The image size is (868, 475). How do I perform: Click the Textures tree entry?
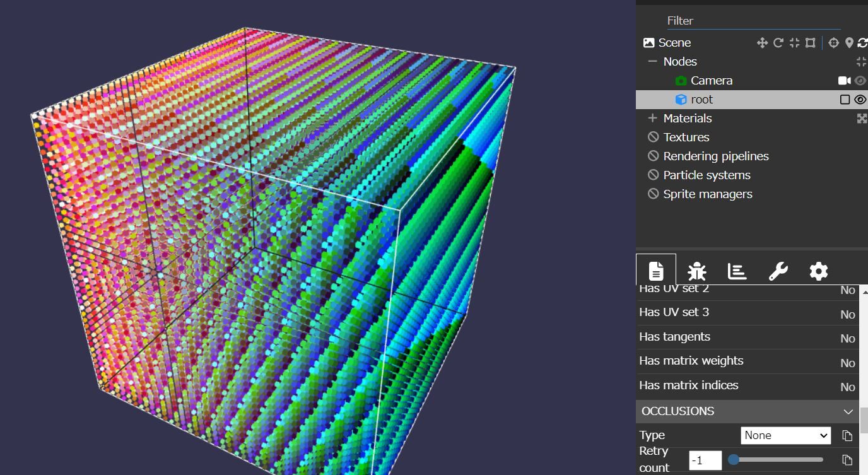tap(686, 138)
